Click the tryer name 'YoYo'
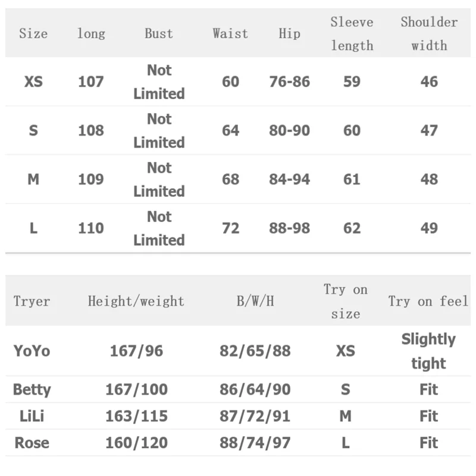476x476 pixels. click(x=32, y=350)
